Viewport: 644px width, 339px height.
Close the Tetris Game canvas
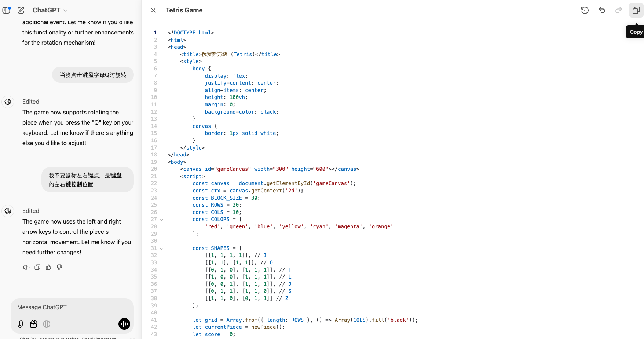pyautogui.click(x=153, y=10)
